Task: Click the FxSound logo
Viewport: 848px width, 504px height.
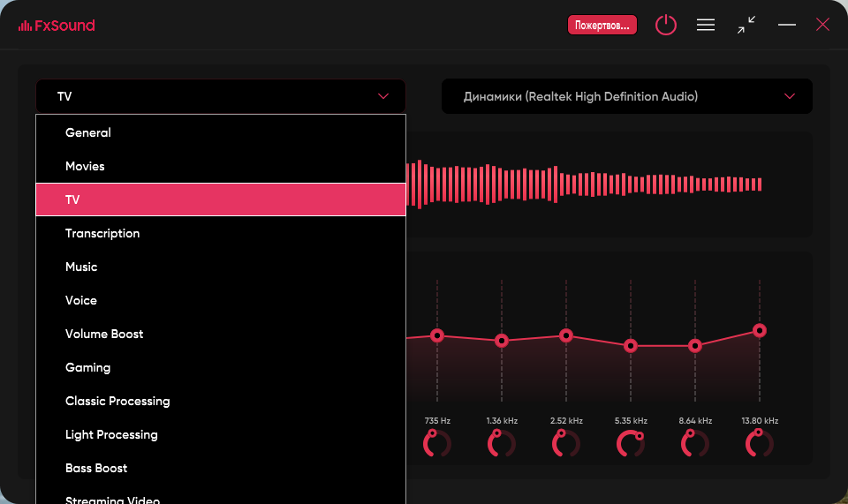Action: pyautogui.click(x=57, y=26)
